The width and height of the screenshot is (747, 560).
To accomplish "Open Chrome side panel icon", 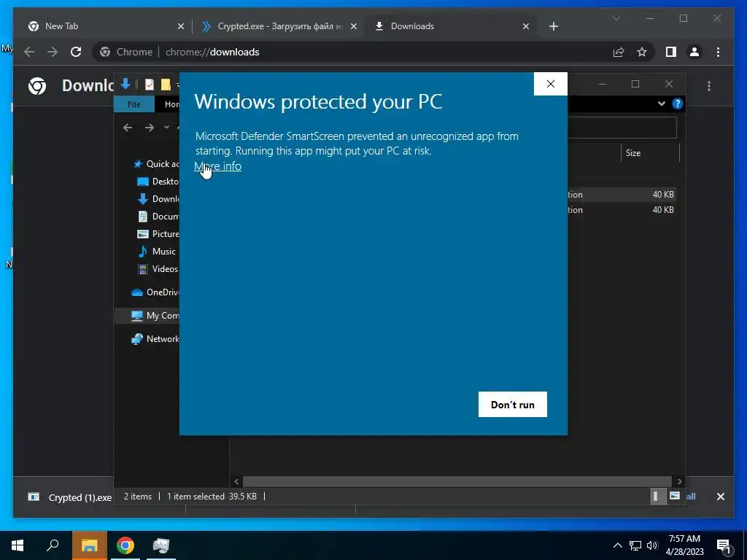I will tap(671, 52).
